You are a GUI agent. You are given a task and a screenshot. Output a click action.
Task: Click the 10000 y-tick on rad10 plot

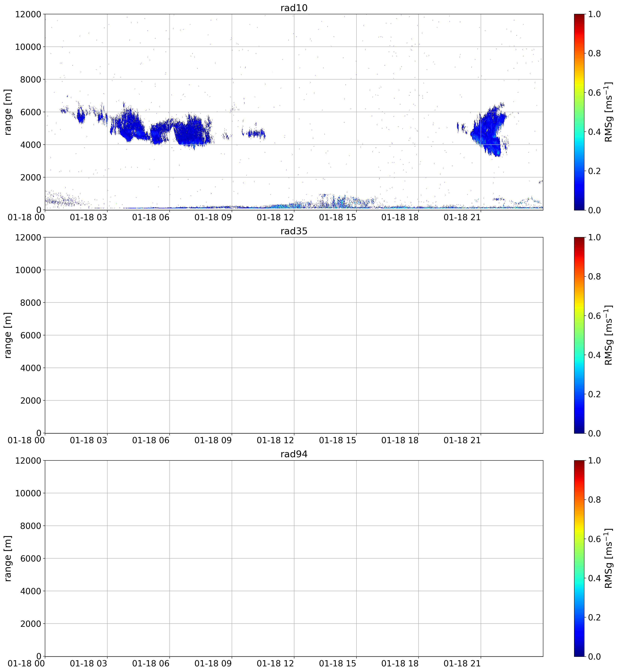(x=28, y=47)
